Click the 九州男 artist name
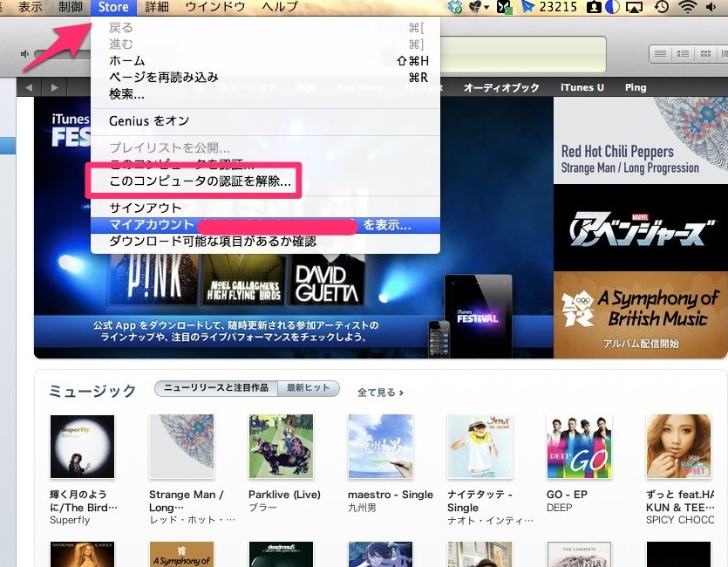Screen dimensions: 728x567 click(362, 508)
